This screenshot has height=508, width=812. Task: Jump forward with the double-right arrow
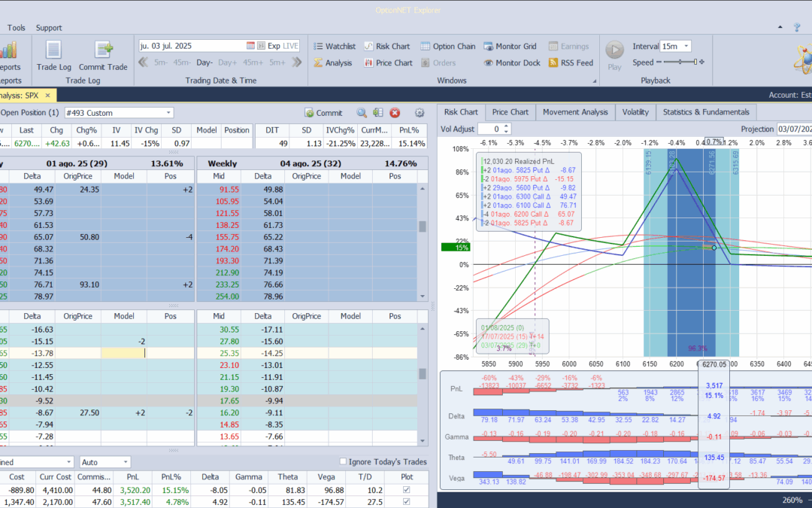(x=297, y=62)
